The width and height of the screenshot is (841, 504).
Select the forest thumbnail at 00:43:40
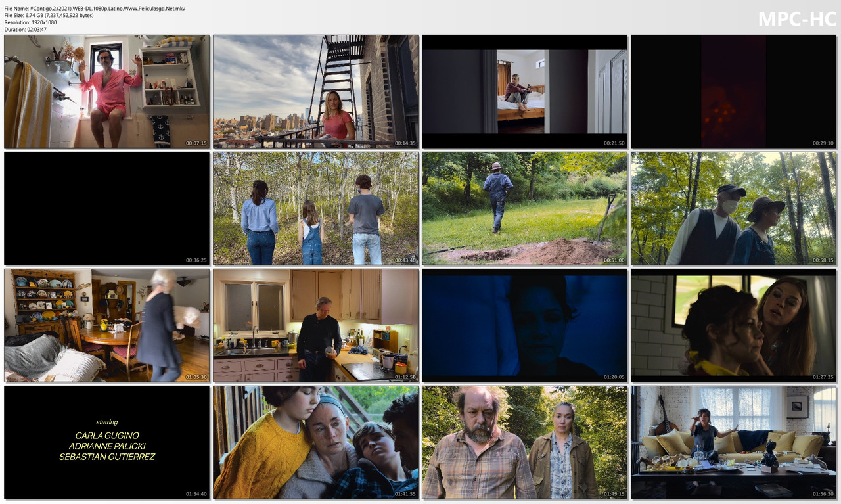point(315,208)
